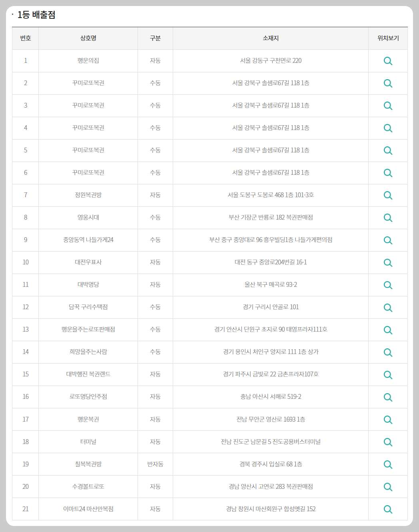Open location view for 행운의집 store
419x532 pixels.
[x=387, y=61]
